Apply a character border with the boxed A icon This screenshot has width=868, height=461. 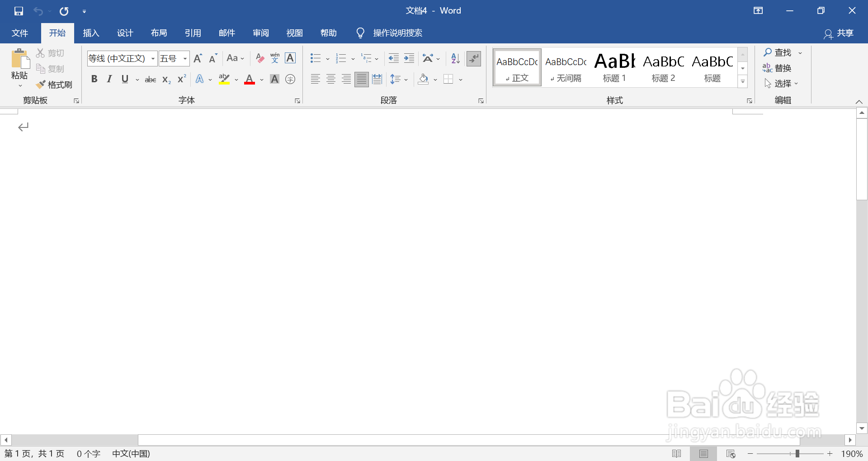[x=290, y=58]
